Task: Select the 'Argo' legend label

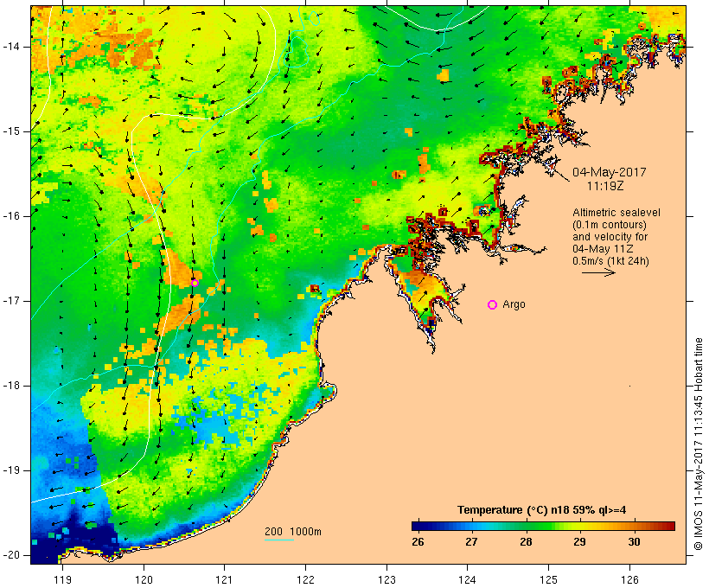Action: point(514,304)
